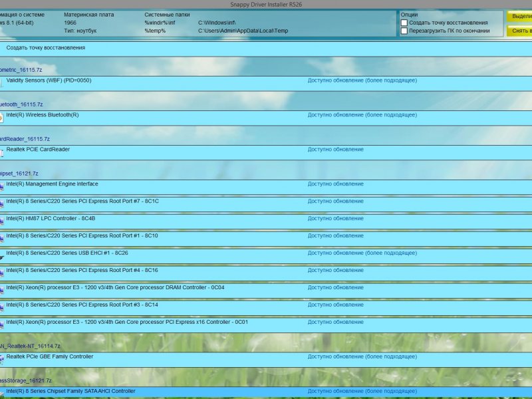Click the C:\Windows\inf\ folder path
Screen dimensions: 532x399
point(217,23)
